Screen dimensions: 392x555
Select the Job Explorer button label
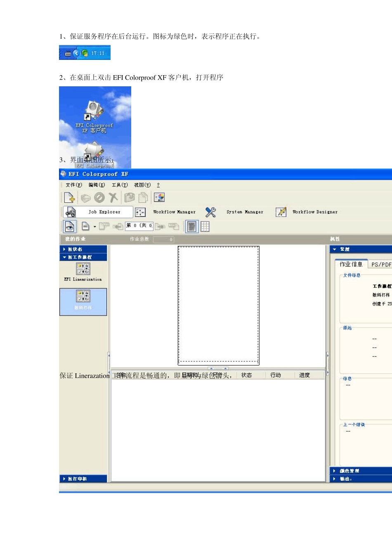(x=104, y=212)
